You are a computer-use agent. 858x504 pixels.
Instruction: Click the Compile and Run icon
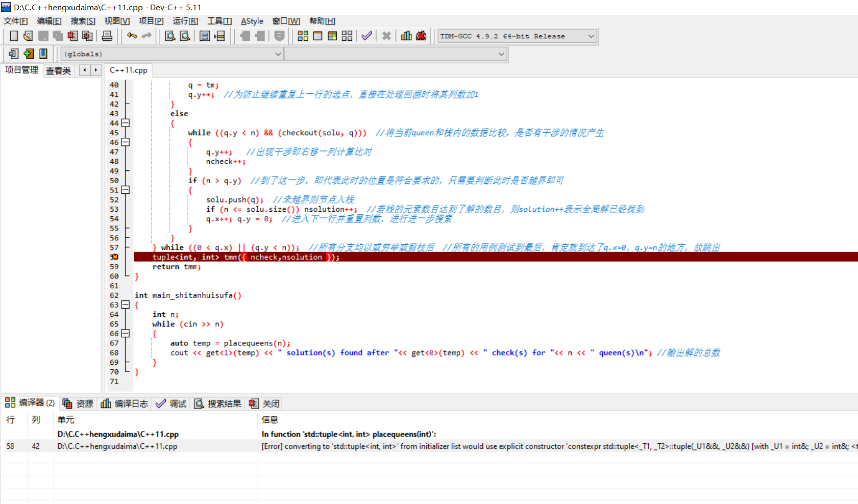coord(332,36)
